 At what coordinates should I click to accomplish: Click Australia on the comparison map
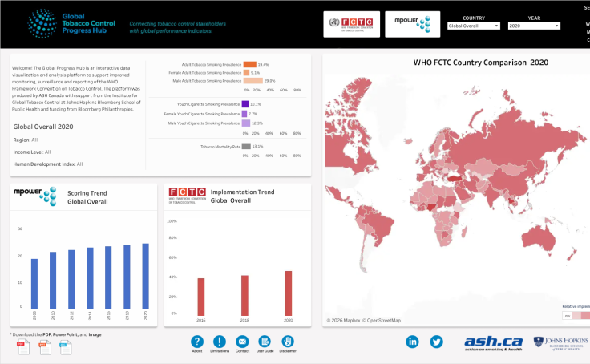coord(539,239)
